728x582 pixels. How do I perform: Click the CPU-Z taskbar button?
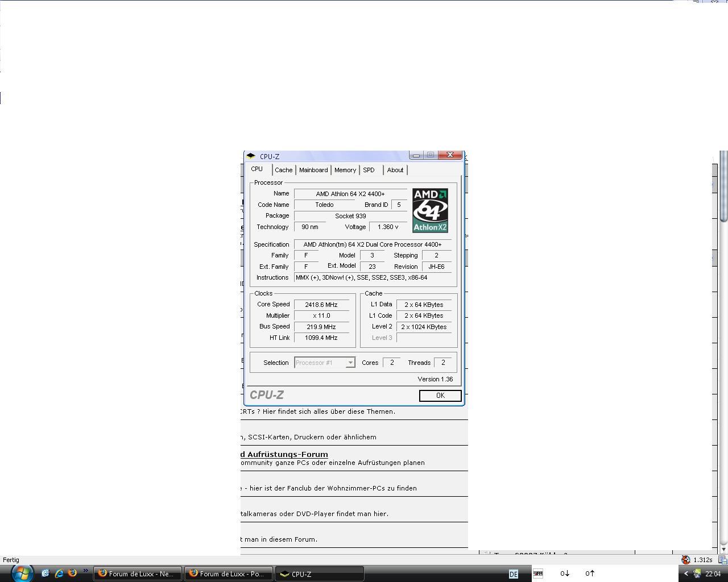tap(319, 573)
